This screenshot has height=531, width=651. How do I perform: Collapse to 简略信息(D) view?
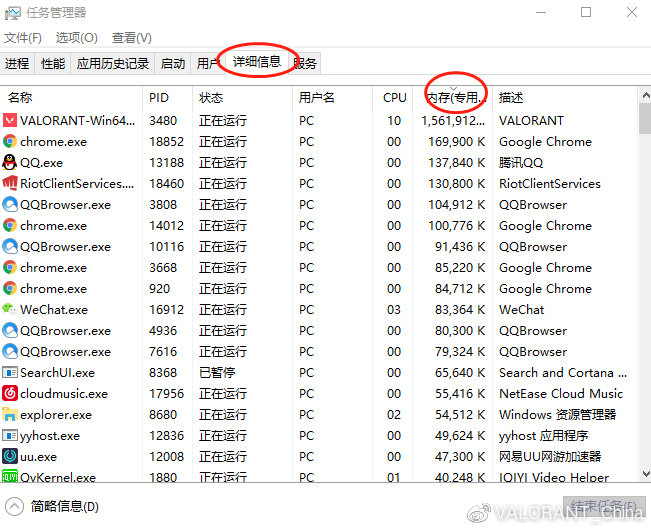click(52, 507)
